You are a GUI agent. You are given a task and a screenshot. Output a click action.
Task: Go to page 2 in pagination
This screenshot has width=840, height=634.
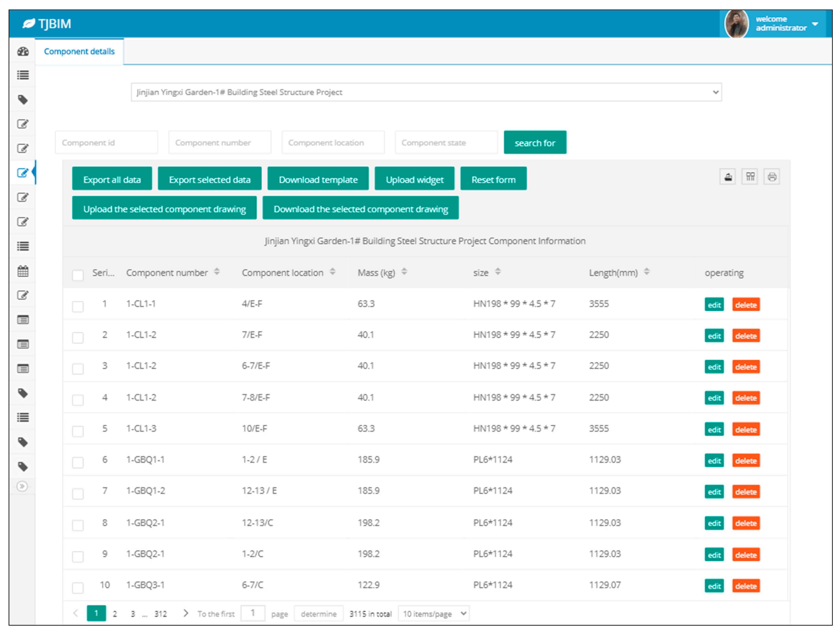[115, 614]
